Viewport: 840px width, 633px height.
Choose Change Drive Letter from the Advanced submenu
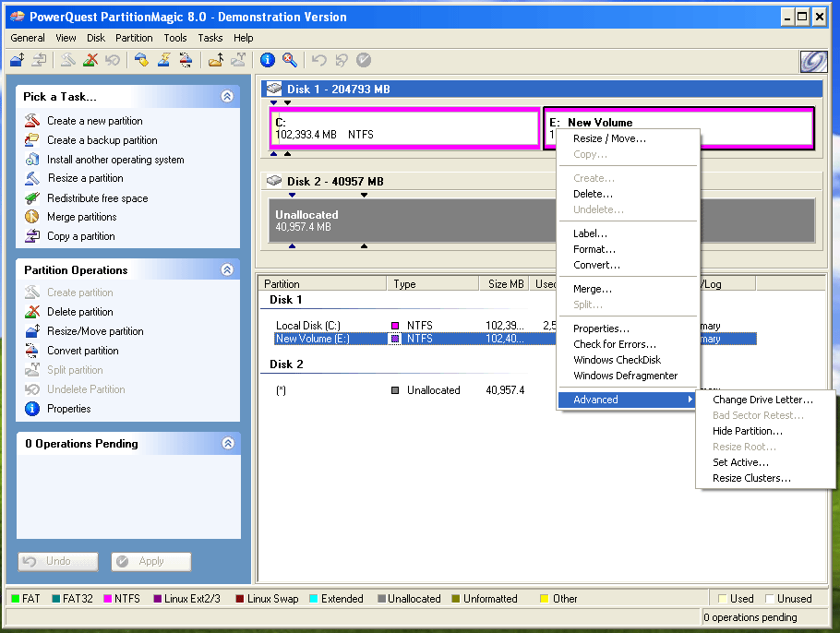762,400
